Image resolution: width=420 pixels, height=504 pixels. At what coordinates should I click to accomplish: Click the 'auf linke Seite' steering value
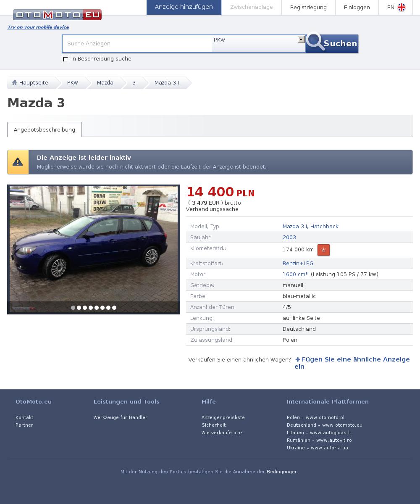coord(301,318)
